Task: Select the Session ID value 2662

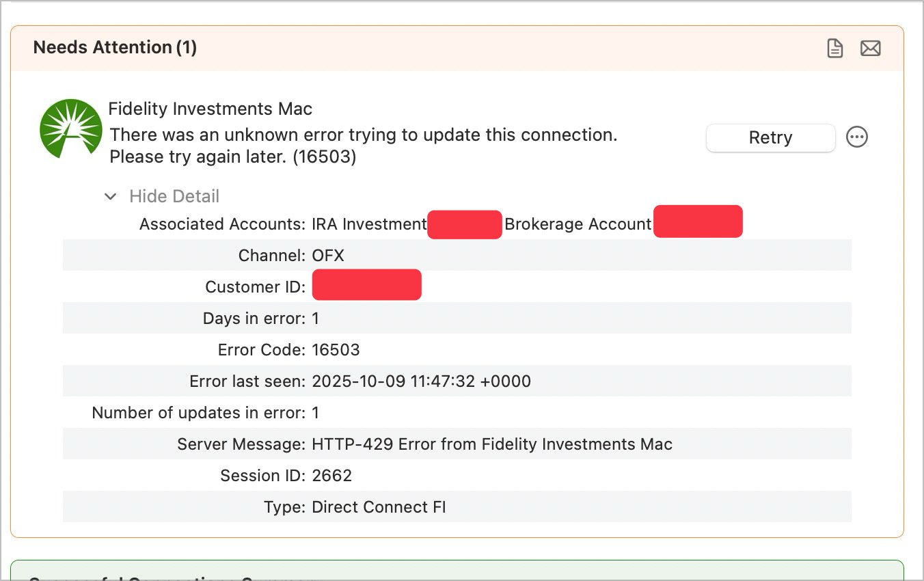Action: pyautogui.click(x=331, y=476)
